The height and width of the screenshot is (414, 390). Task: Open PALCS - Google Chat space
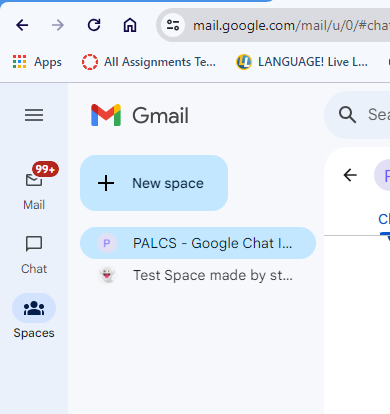(x=198, y=243)
